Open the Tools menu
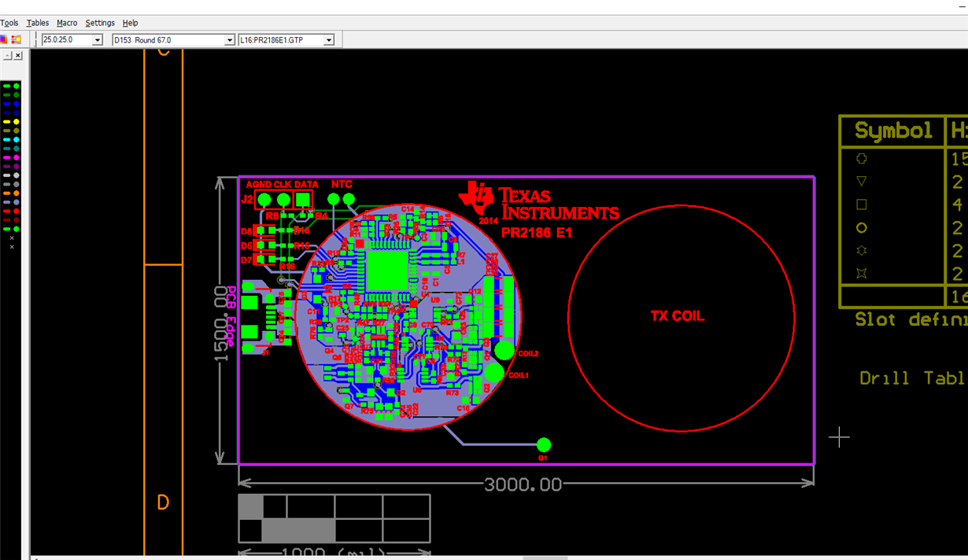This screenshot has height=560, width=968. 9,23
